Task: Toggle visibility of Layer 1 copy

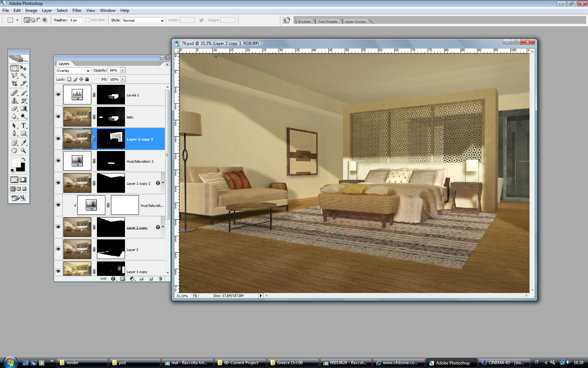Action: (58, 271)
